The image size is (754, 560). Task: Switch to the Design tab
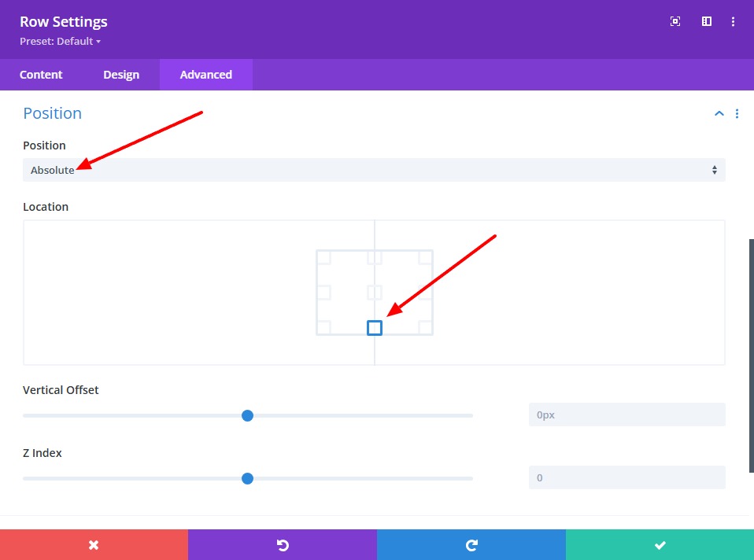(121, 75)
